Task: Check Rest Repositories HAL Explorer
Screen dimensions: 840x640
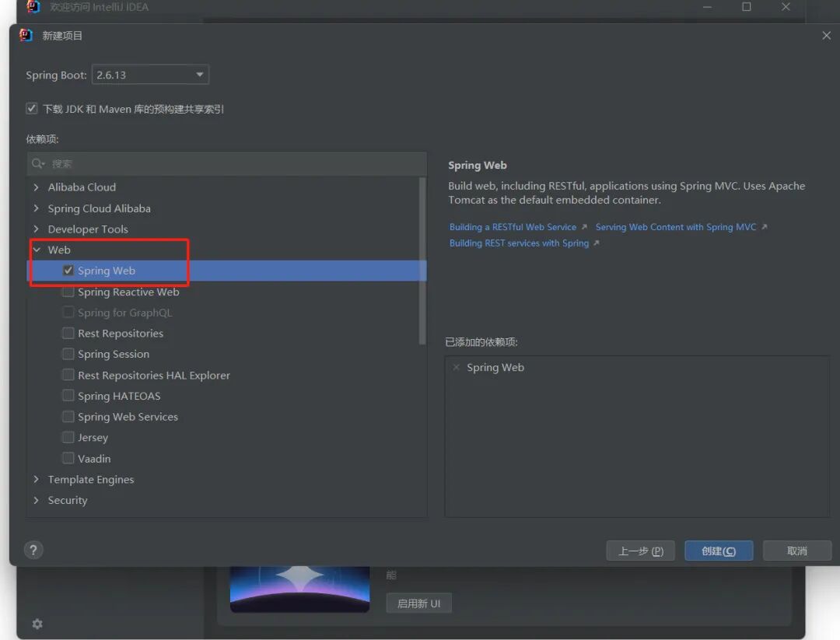Action: tap(68, 375)
